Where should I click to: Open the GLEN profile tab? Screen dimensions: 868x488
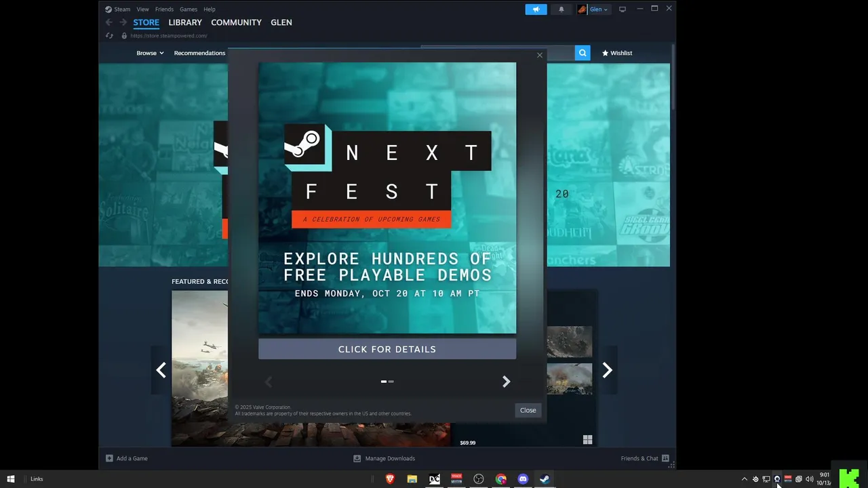pyautogui.click(x=281, y=22)
